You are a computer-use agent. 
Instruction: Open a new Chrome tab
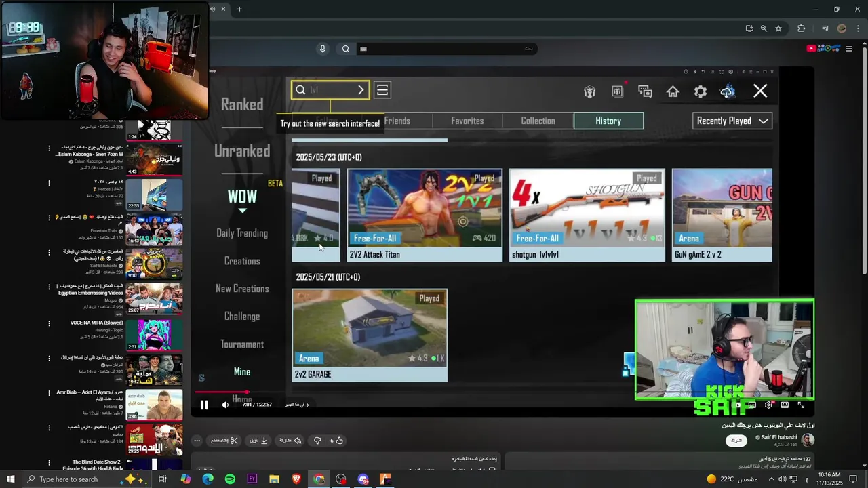click(239, 9)
